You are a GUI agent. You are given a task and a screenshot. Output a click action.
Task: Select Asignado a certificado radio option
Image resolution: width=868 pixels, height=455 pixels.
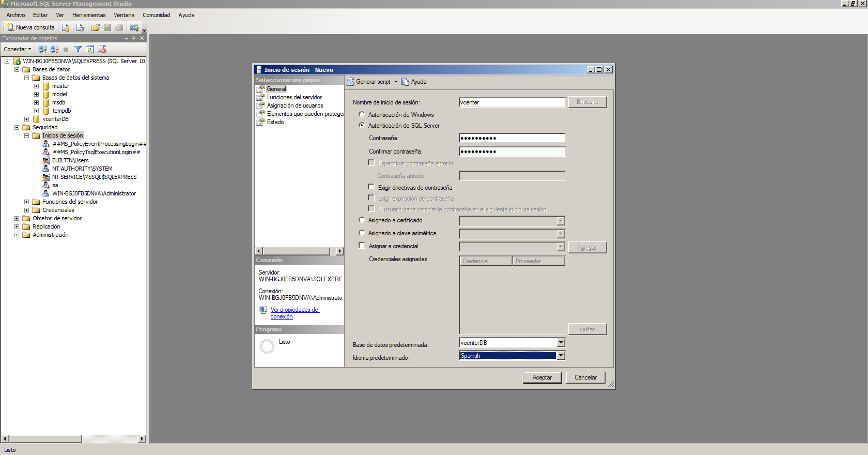pos(362,220)
